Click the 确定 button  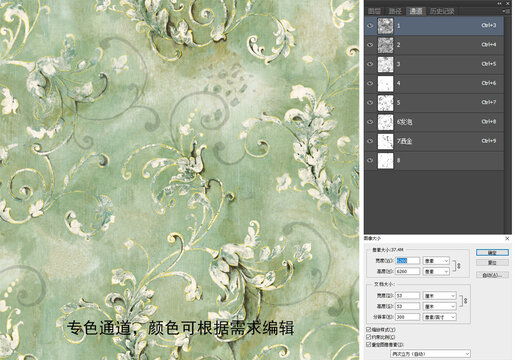point(492,252)
